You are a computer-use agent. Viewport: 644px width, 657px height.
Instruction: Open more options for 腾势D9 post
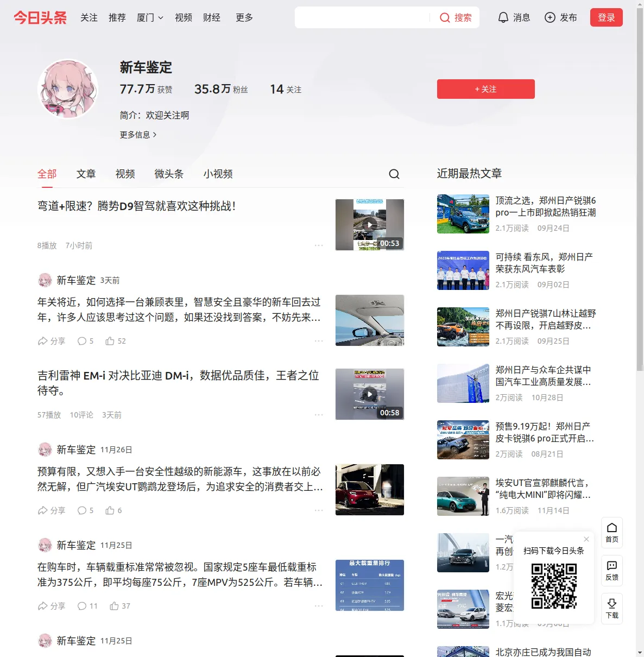(x=319, y=245)
